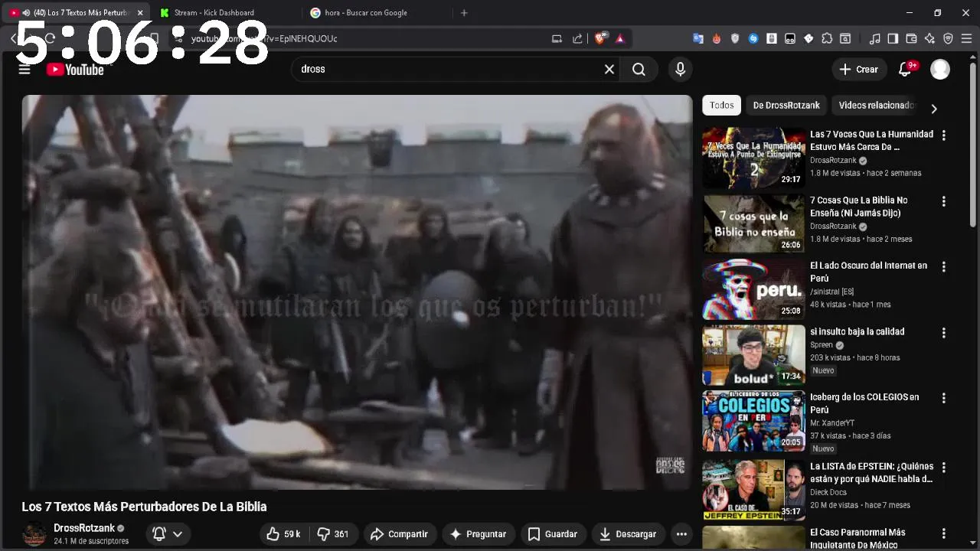This screenshot has width=980, height=551.
Task: Click the share page icon in address bar
Action: pyautogui.click(x=577, y=38)
